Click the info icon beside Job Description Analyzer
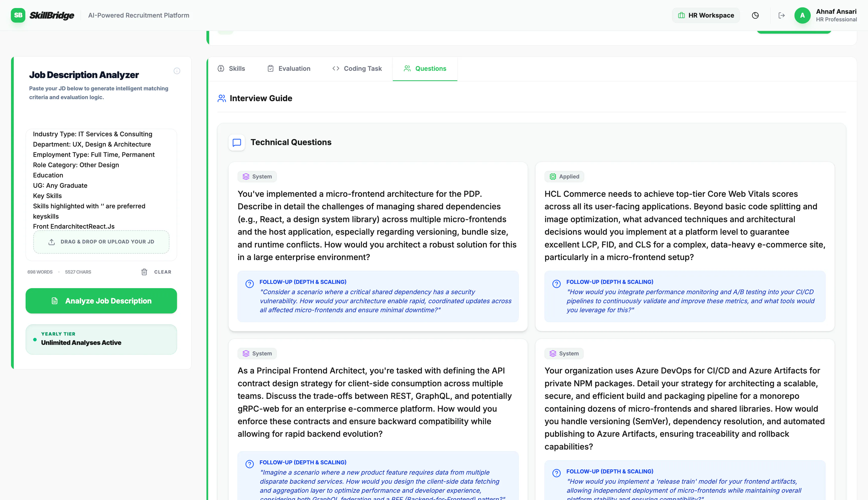 click(177, 71)
